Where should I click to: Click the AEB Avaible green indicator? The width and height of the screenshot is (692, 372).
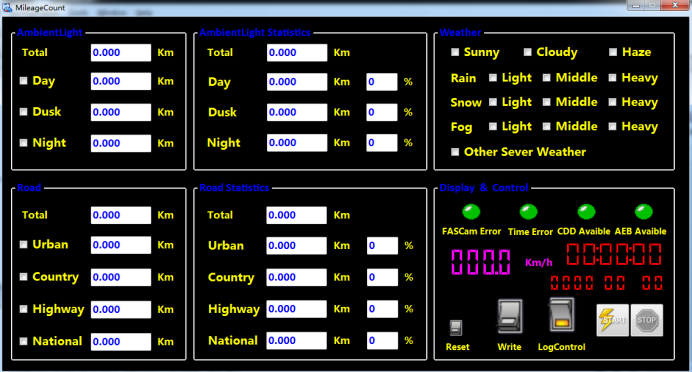(x=643, y=212)
